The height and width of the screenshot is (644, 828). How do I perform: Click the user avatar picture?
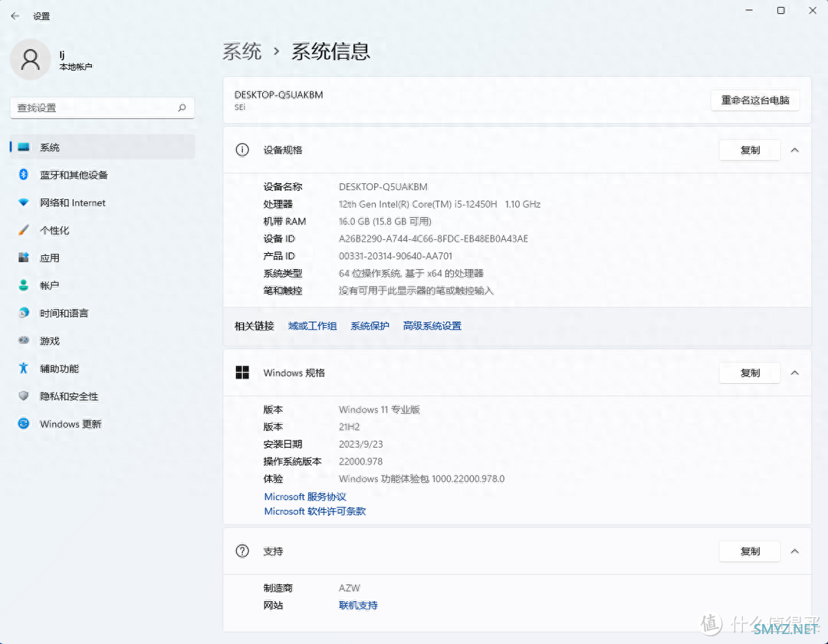(30, 60)
